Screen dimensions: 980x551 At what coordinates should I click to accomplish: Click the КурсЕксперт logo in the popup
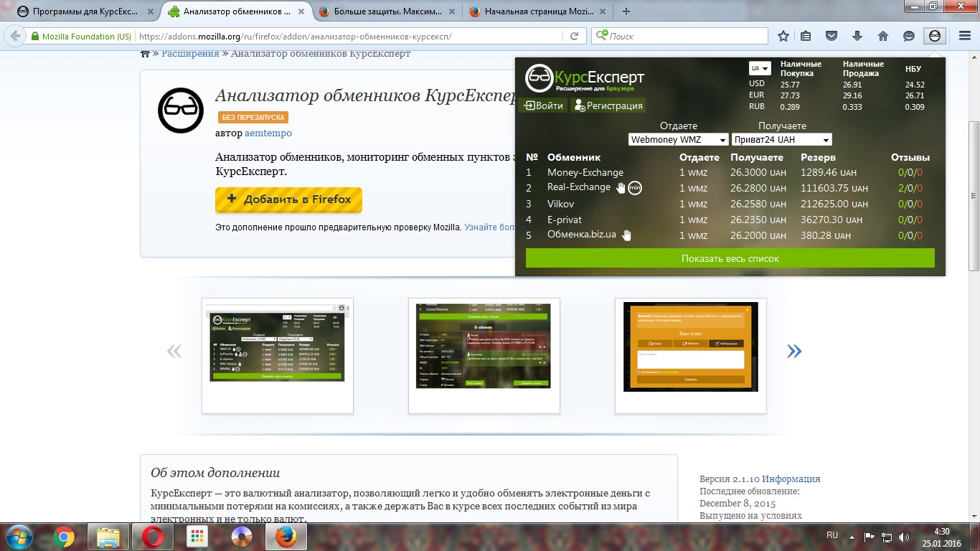click(x=585, y=77)
